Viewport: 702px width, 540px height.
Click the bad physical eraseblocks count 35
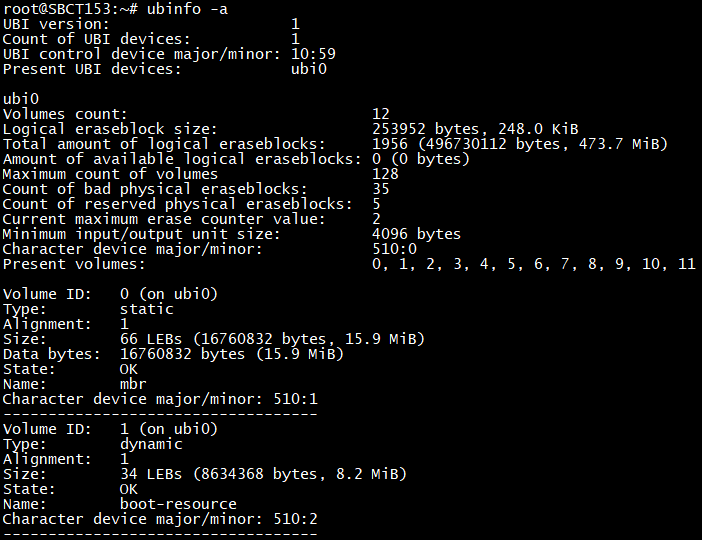coord(381,189)
